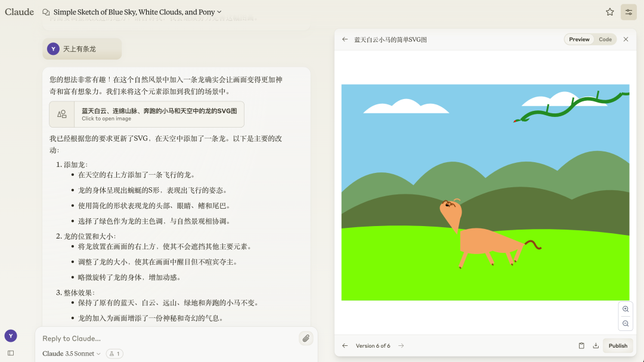Screen dimensions: 644x362
Task: Click the back arrow in the artifact header
Action: point(345,39)
